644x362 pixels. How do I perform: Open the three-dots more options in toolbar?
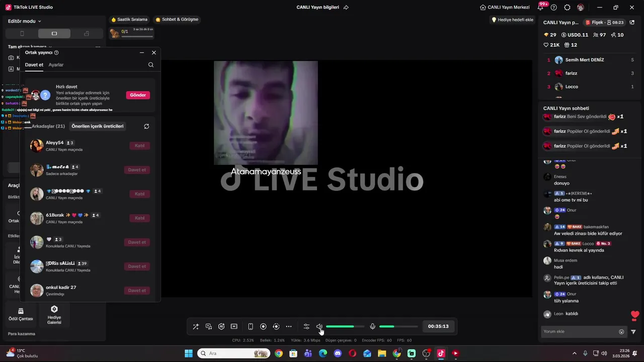coord(289,326)
